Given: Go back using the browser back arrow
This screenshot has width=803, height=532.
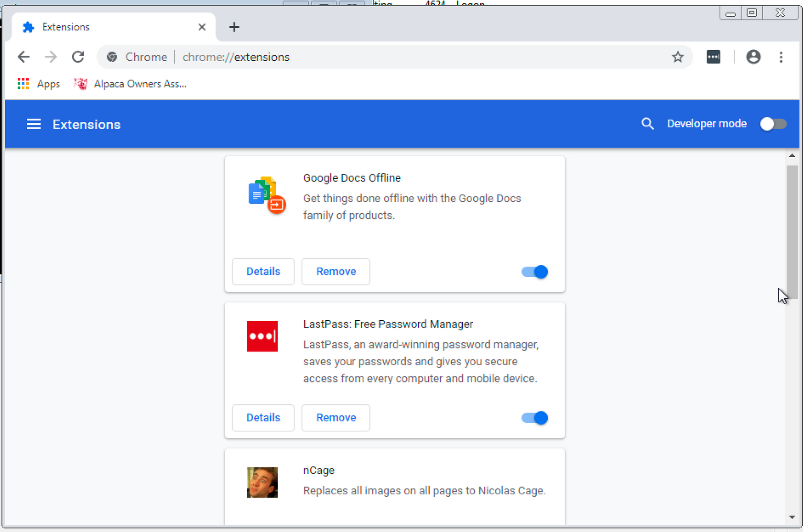Looking at the screenshot, I should tap(23, 57).
